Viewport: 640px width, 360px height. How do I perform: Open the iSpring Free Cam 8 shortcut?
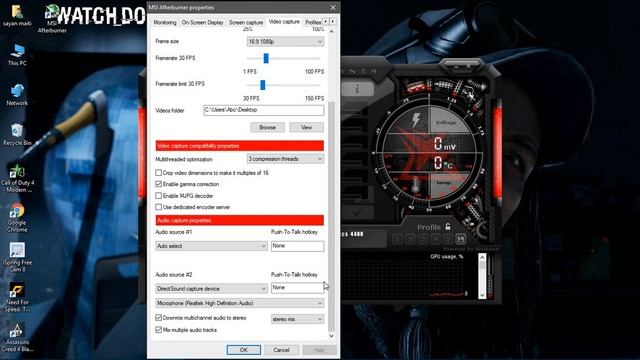17,258
